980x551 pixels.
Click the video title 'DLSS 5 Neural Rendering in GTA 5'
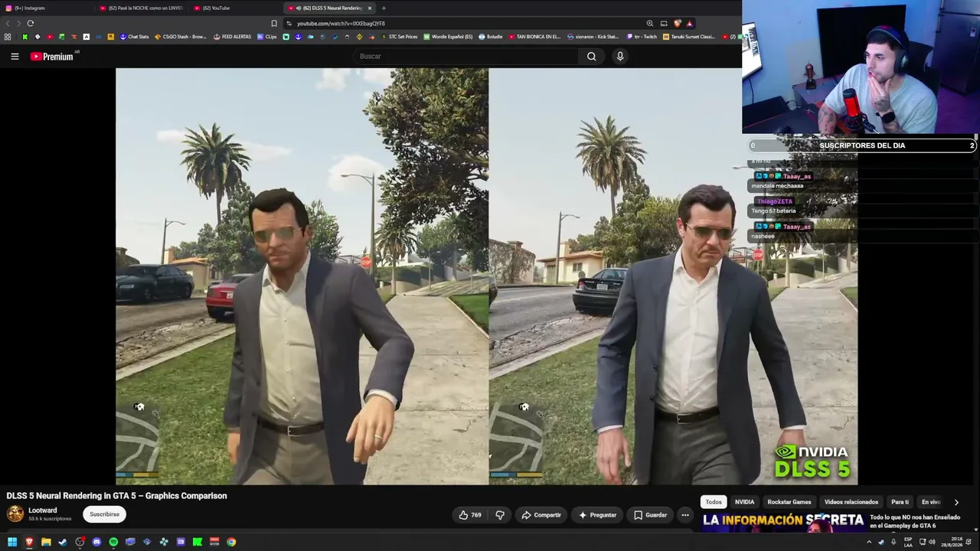click(x=116, y=496)
